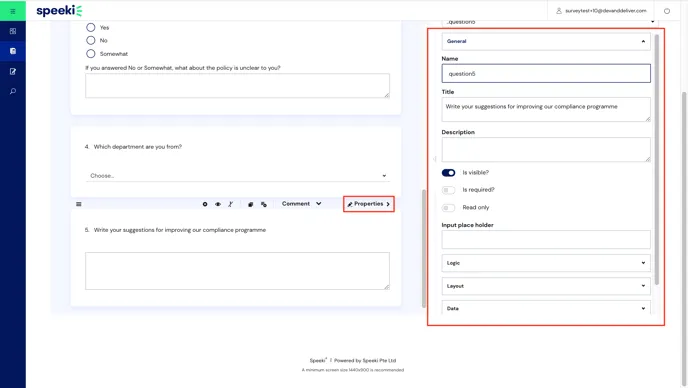Click the Title text area in properties
This screenshot has width=688, height=388.
[x=546, y=110]
